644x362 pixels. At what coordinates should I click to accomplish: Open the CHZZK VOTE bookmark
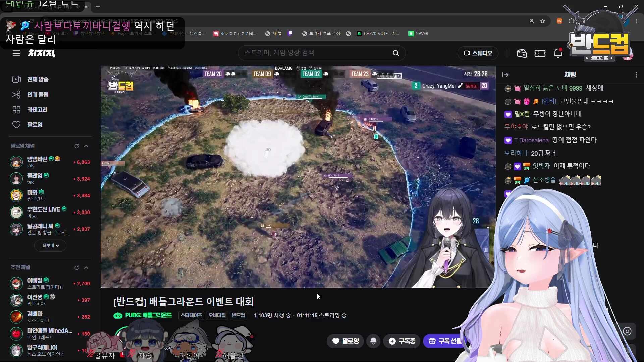[x=378, y=34]
